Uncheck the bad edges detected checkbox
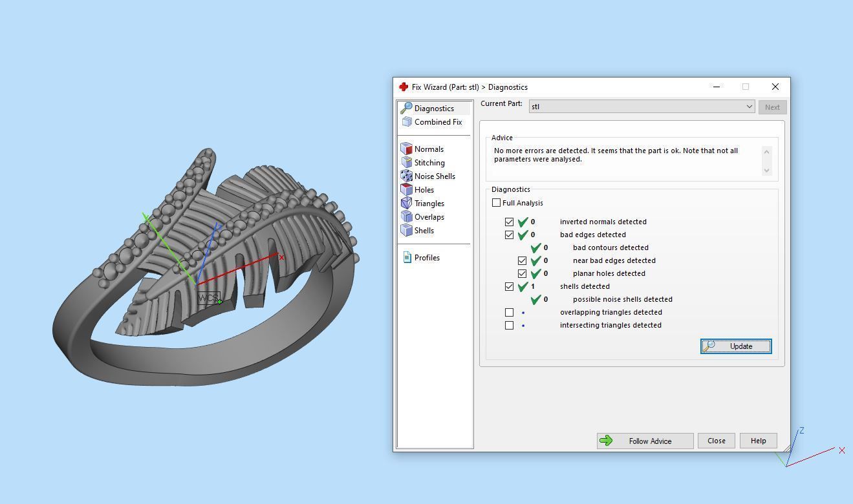This screenshot has width=853, height=504. click(x=509, y=235)
